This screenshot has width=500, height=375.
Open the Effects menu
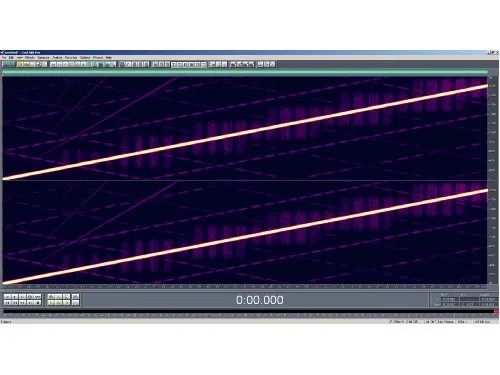(x=30, y=58)
